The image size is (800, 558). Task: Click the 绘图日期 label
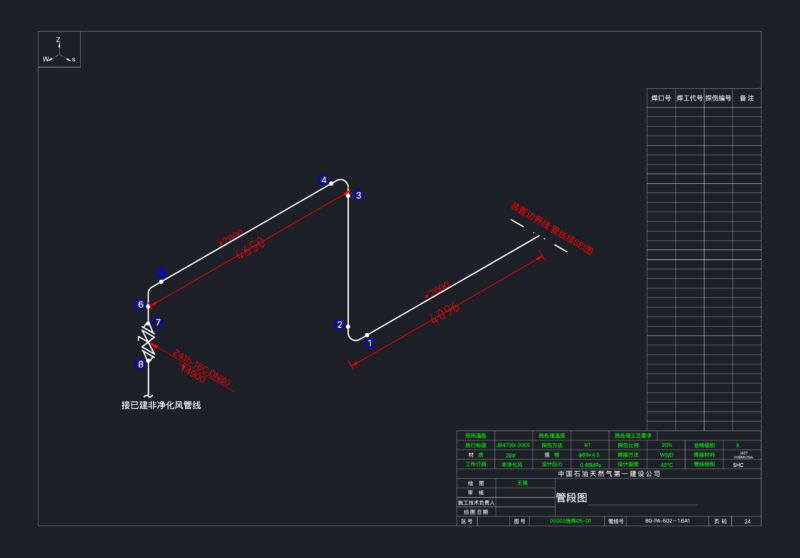(x=476, y=512)
